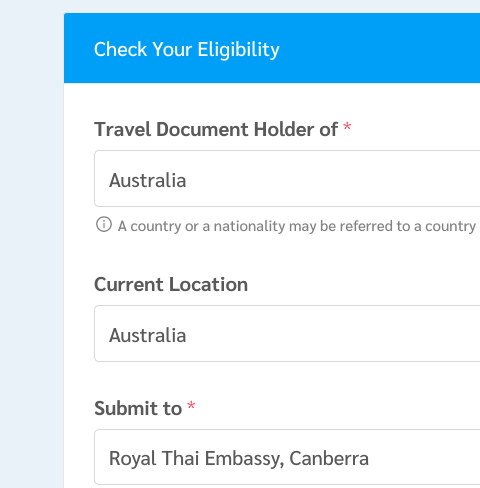The width and height of the screenshot is (480, 488).
Task: Click red asterisk after Travel Document Holder of
Action: click(347, 127)
